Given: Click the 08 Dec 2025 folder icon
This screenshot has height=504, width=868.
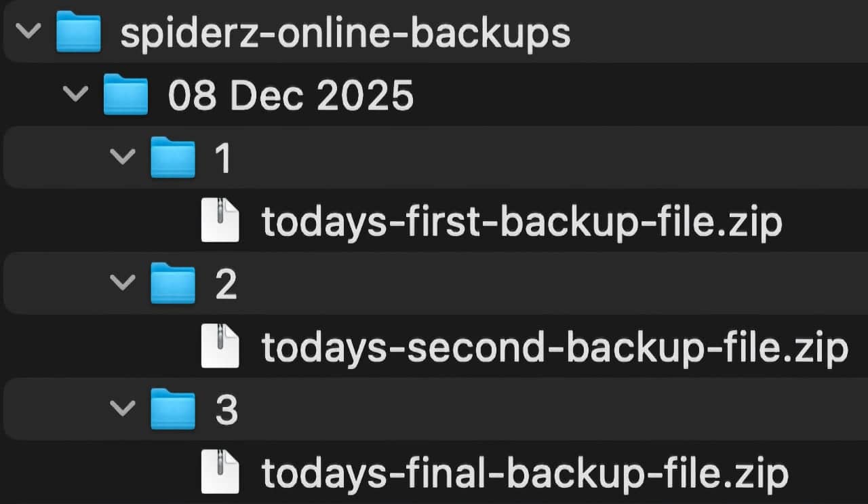Looking at the screenshot, I should point(126,95).
